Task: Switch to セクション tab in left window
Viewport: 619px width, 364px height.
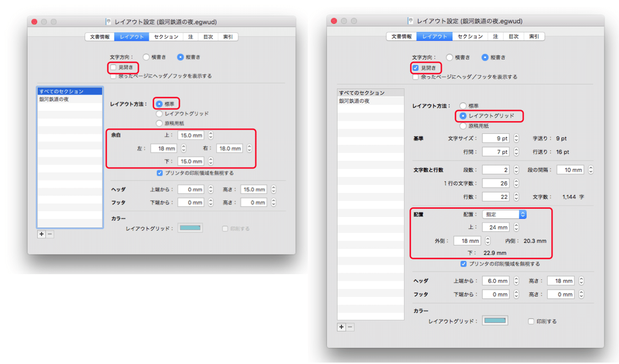Action: [x=166, y=37]
